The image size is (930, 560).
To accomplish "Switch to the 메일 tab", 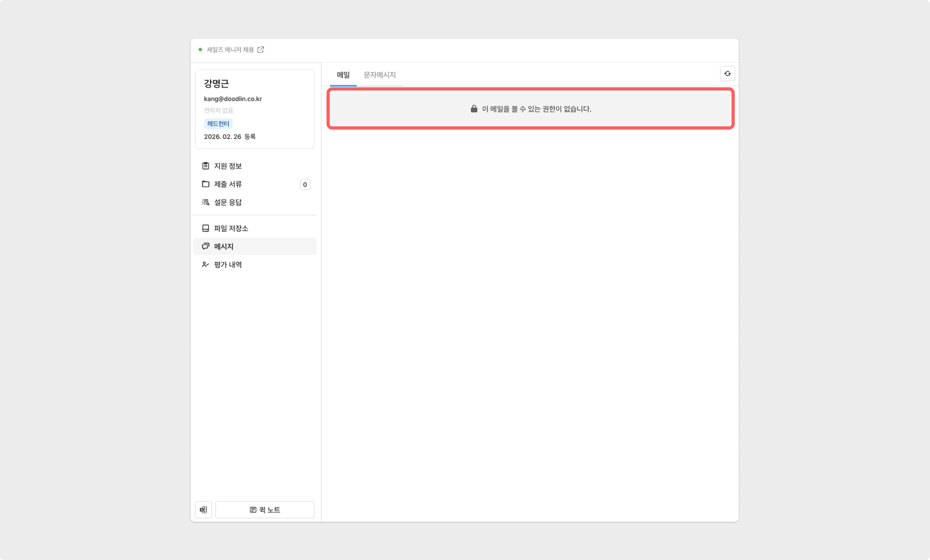I will click(343, 75).
